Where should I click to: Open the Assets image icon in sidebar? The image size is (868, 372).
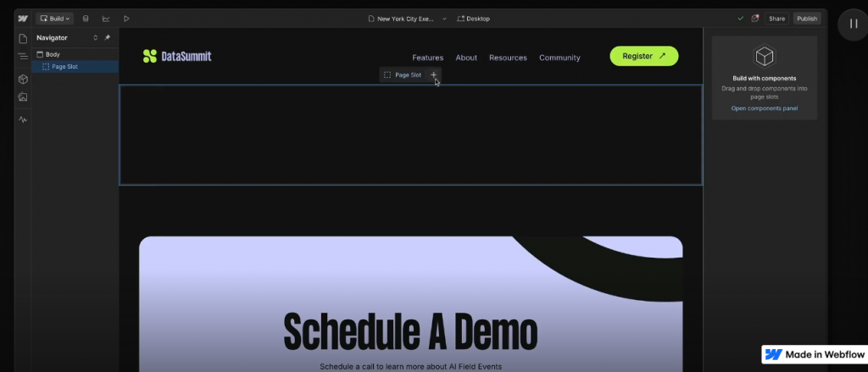[x=23, y=97]
